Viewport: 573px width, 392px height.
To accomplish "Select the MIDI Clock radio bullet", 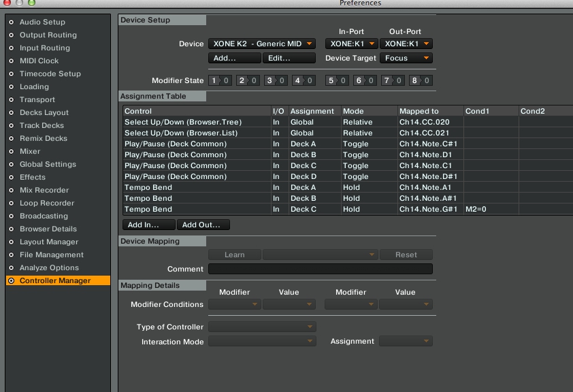I will coord(11,61).
